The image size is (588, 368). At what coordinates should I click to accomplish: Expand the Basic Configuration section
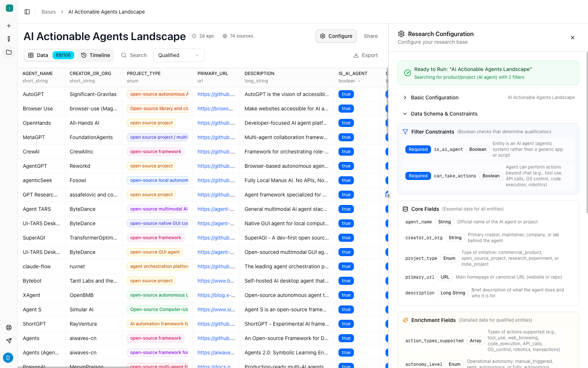coord(434,98)
